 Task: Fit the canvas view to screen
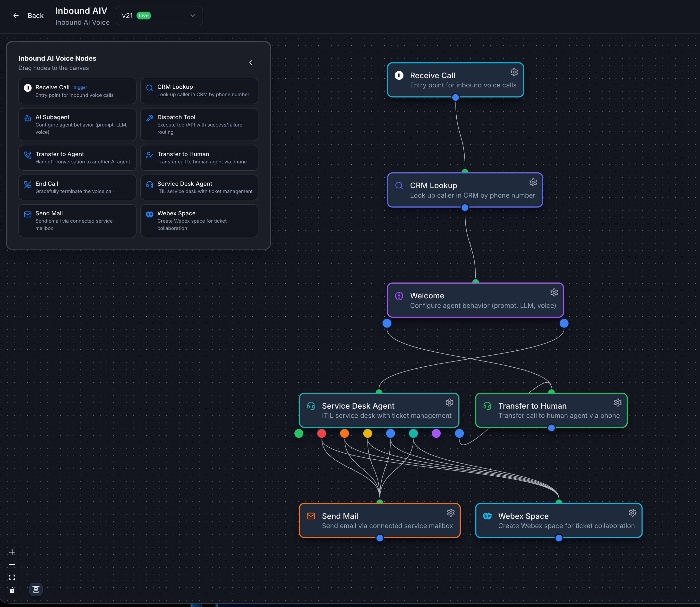(x=12, y=578)
